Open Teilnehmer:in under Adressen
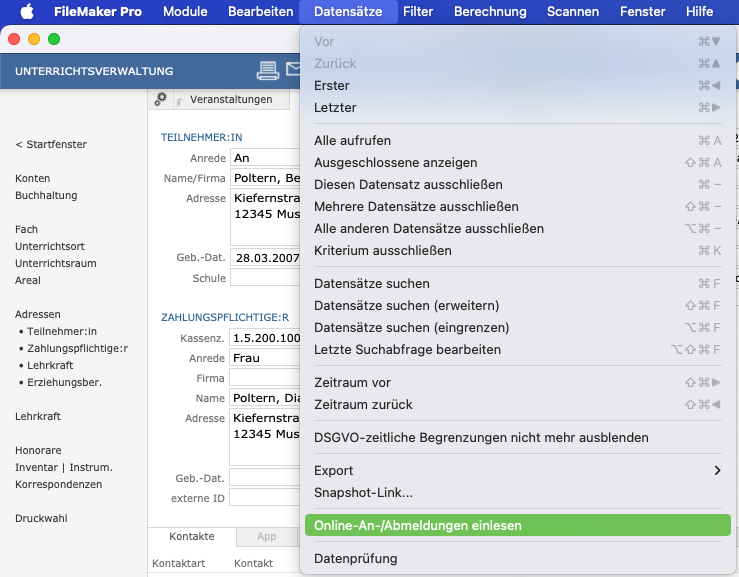The image size is (739, 577). coord(62,331)
